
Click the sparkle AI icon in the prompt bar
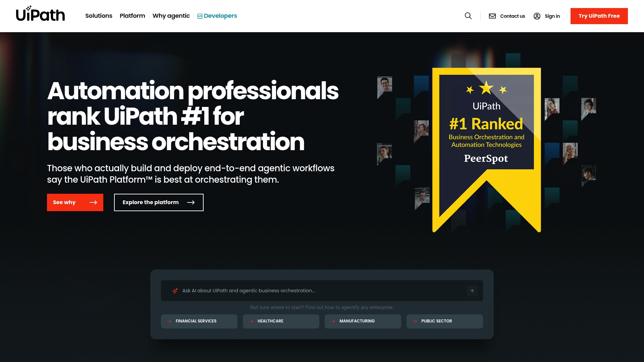(x=175, y=291)
